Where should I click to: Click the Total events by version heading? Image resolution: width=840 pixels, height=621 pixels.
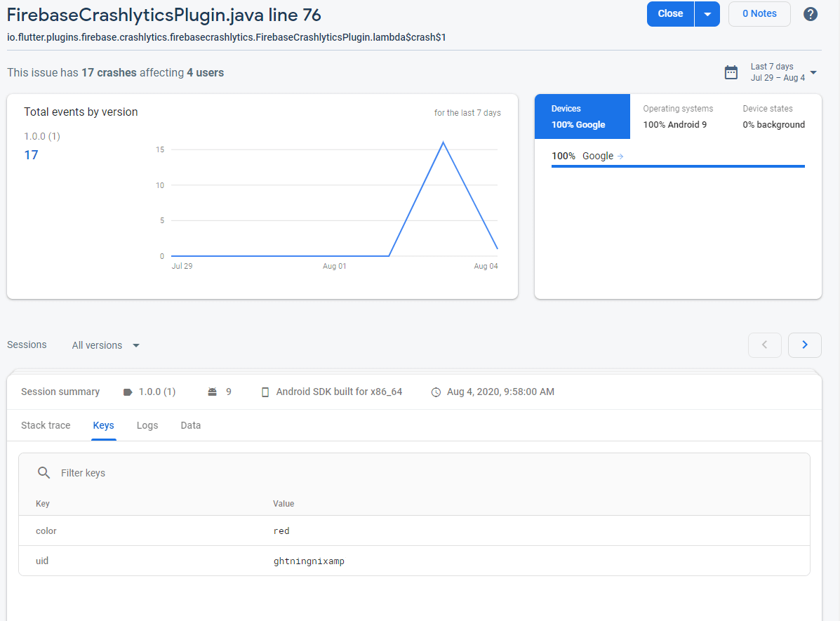(81, 112)
